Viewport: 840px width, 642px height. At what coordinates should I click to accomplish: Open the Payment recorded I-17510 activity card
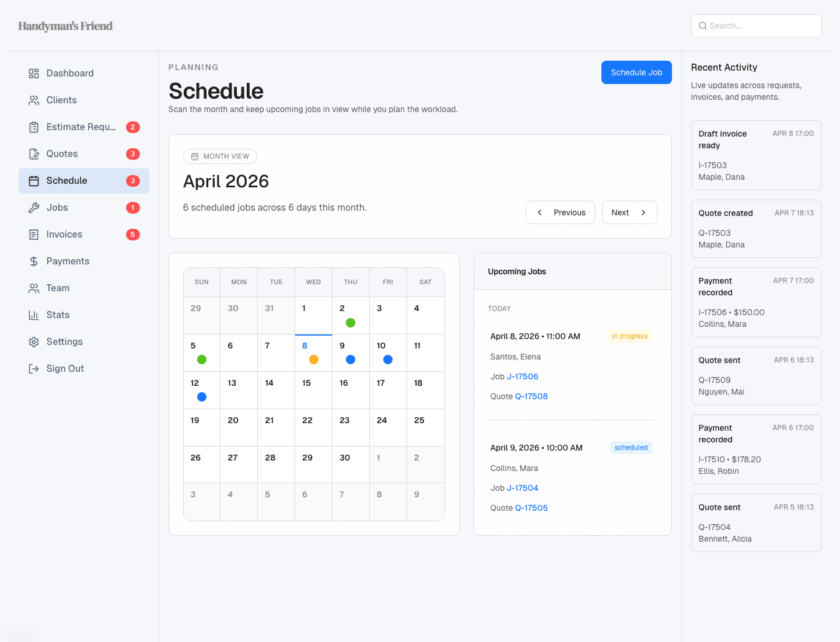pos(757,449)
